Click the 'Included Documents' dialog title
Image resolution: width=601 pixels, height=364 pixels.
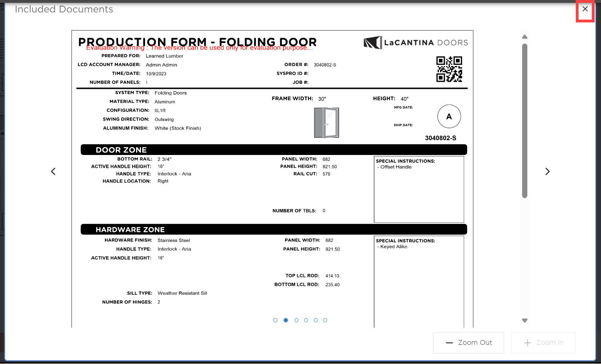click(x=64, y=9)
